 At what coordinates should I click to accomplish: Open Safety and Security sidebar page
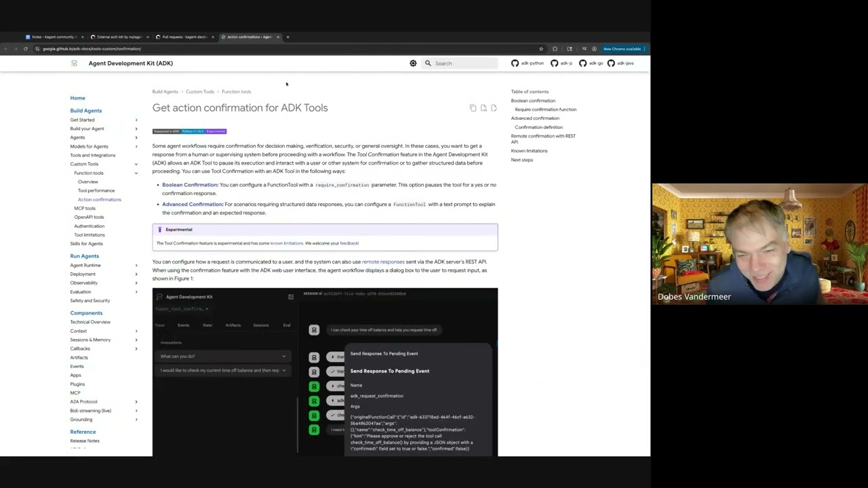(90, 300)
